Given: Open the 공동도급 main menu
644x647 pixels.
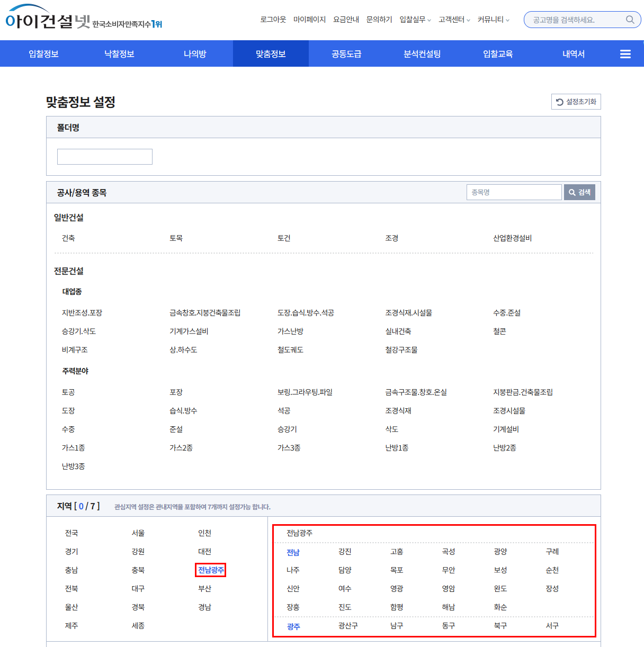Looking at the screenshot, I should pyautogui.click(x=346, y=54).
